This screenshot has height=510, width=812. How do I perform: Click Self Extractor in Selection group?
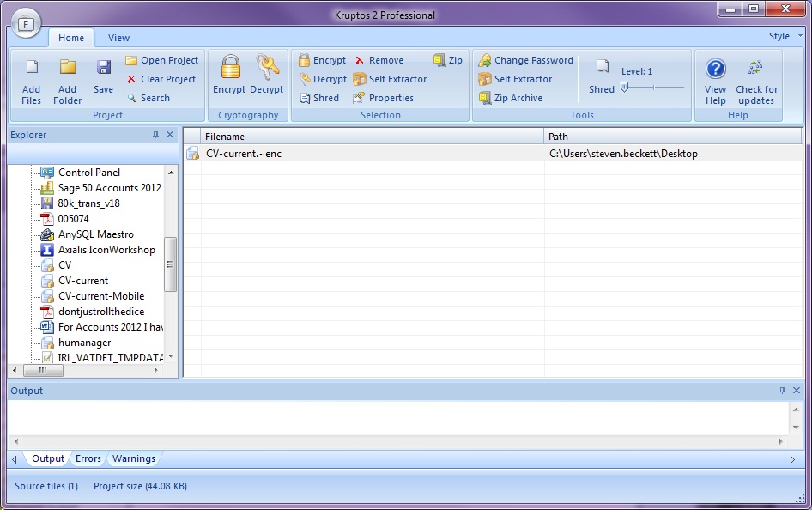pos(390,79)
